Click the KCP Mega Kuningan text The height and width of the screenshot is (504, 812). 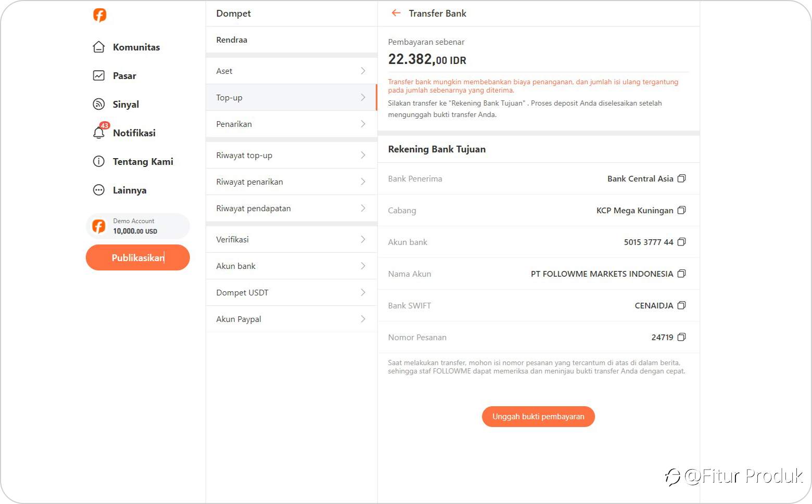tap(635, 210)
